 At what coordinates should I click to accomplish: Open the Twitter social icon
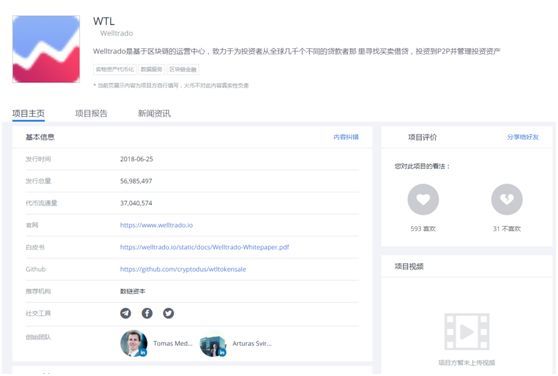168,313
